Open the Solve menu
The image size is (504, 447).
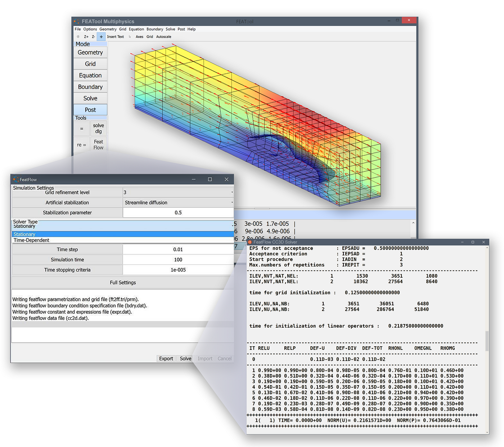[170, 29]
